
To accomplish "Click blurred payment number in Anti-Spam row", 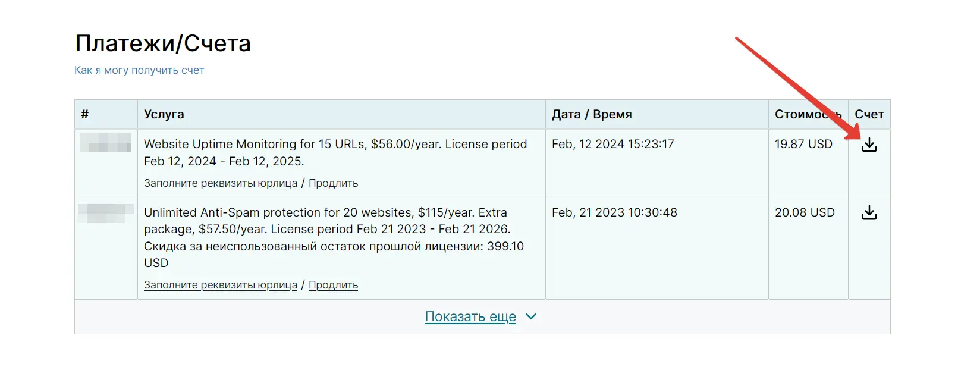I will point(105,212).
